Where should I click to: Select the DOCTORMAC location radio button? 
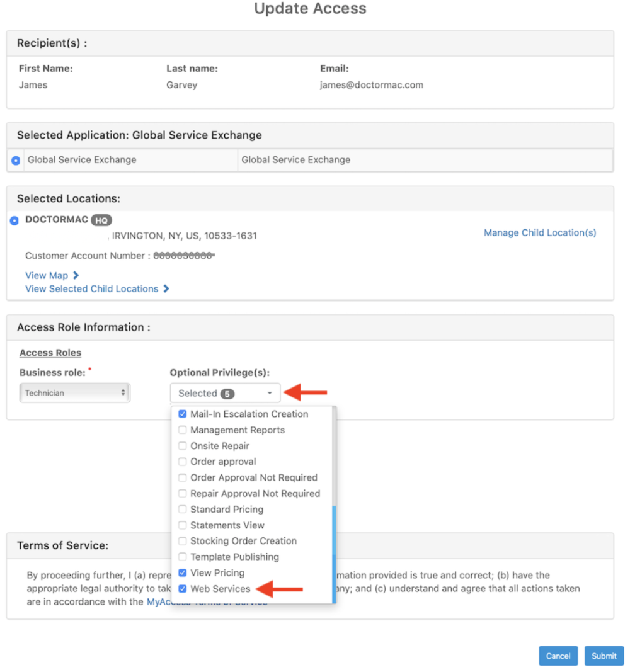14,220
